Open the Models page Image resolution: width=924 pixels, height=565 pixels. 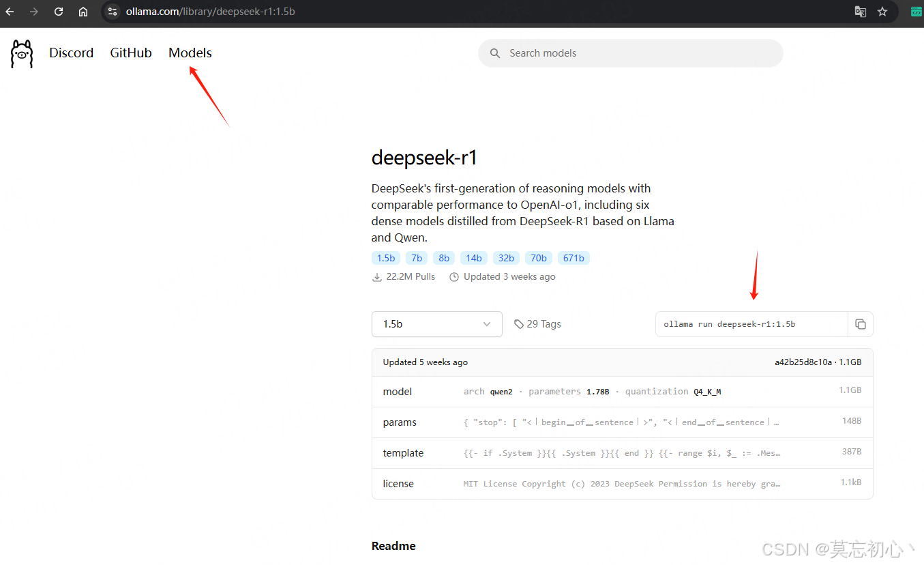(190, 53)
